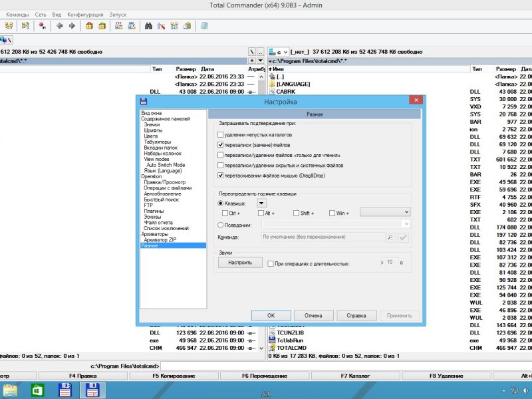Click the Имя column header in right panel
The width and height of the screenshot is (532, 399).
(x=369, y=69)
